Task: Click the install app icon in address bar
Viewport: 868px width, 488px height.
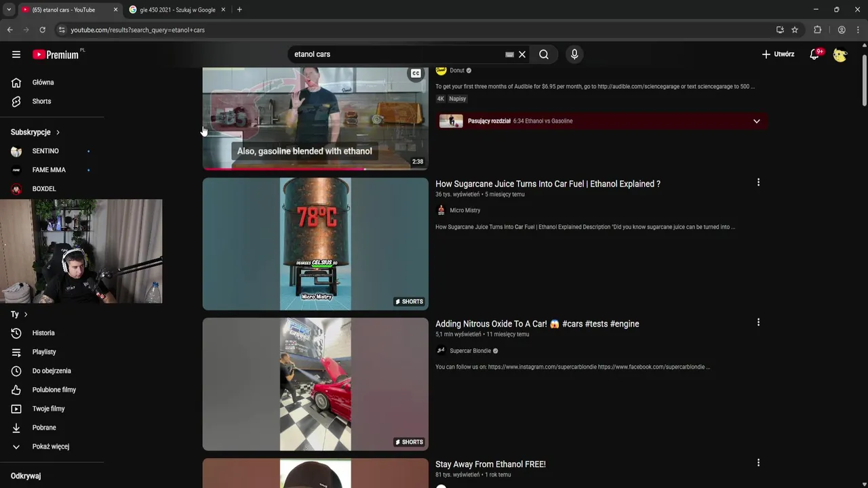Action: [x=780, y=30]
